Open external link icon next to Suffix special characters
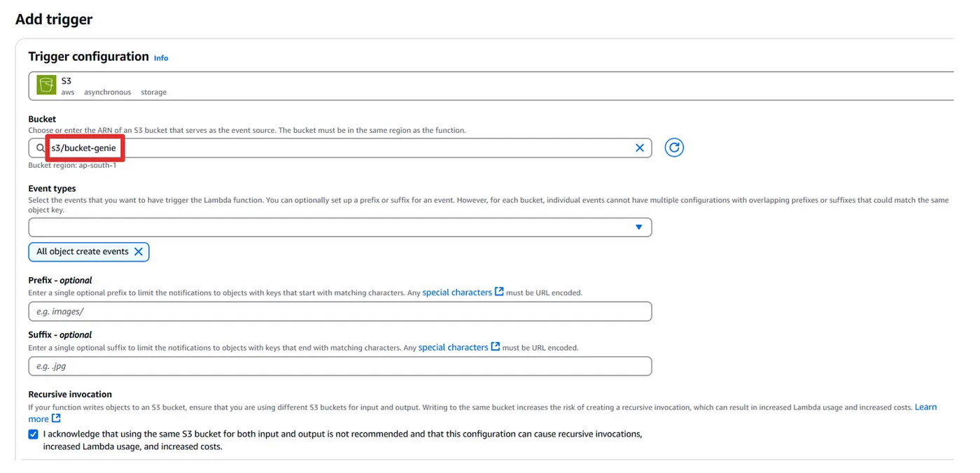The image size is (980, 473). click(x=496, y=346)
